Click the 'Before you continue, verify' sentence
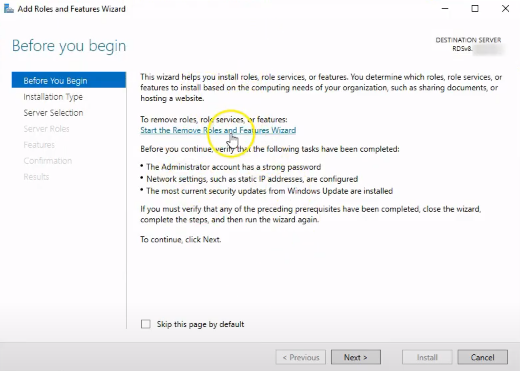The image size is (520, 371). (270, 149)
